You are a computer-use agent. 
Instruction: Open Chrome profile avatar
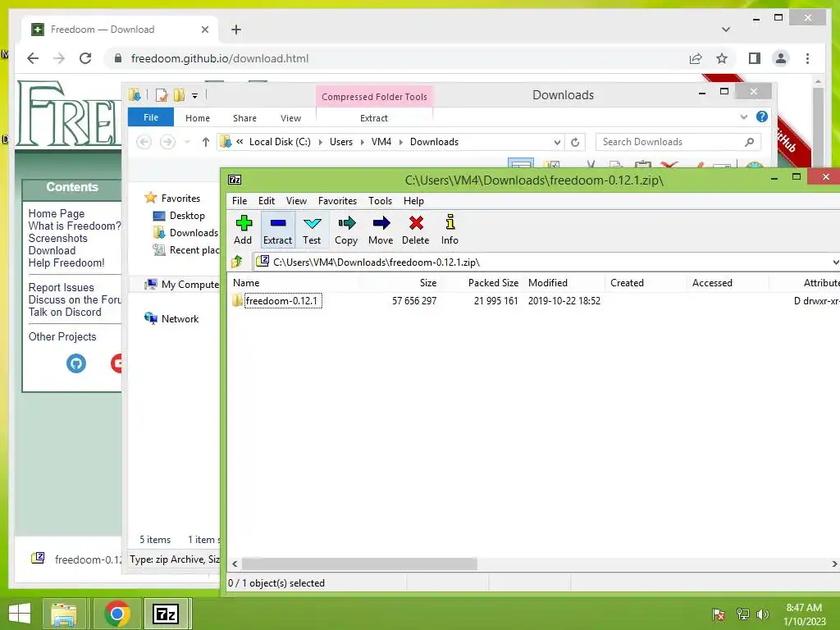[781, 58]
